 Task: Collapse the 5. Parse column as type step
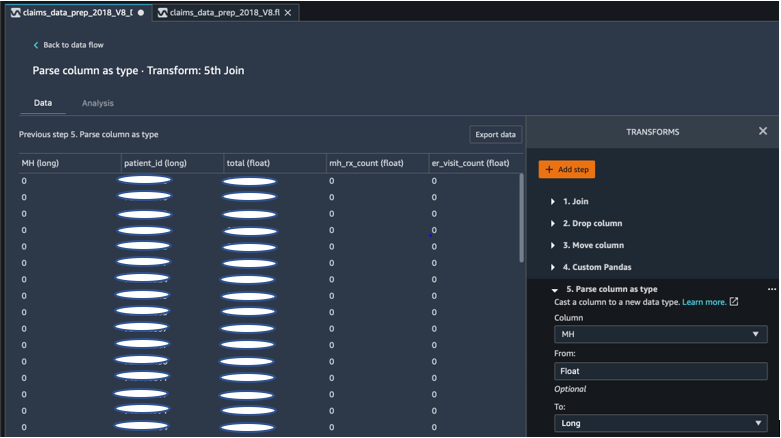(x=554, y=290)
